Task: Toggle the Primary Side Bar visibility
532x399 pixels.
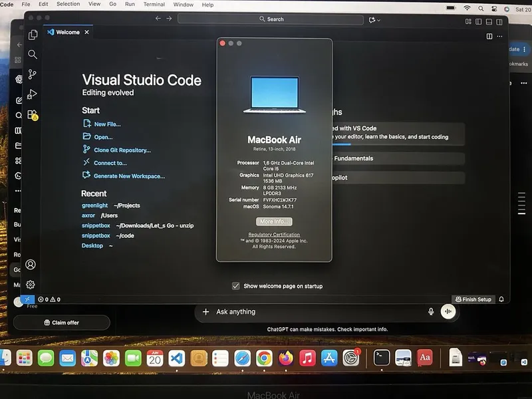Action: tap(478, 21)
